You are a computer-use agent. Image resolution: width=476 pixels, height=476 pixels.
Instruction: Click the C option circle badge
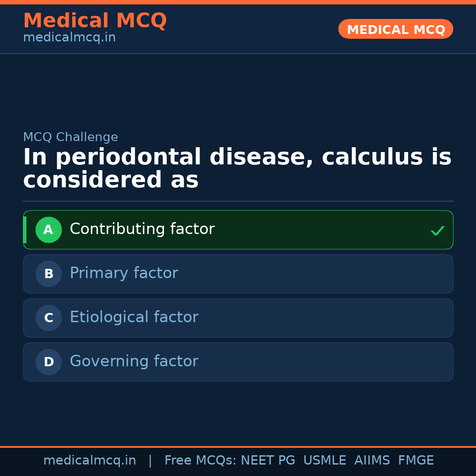48,318
